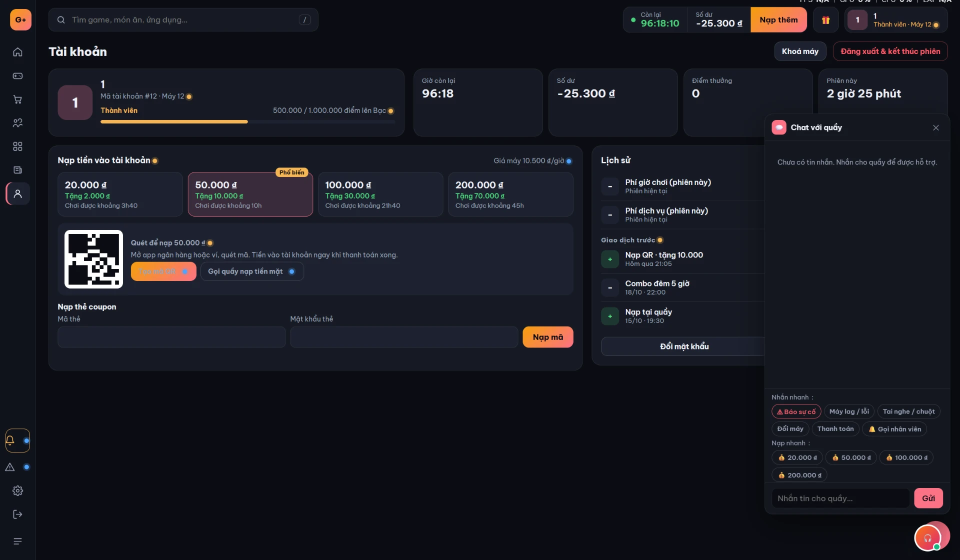Click the search box Tìm game, món ăn
Screen dimensions: 960x560
point(183,20)
